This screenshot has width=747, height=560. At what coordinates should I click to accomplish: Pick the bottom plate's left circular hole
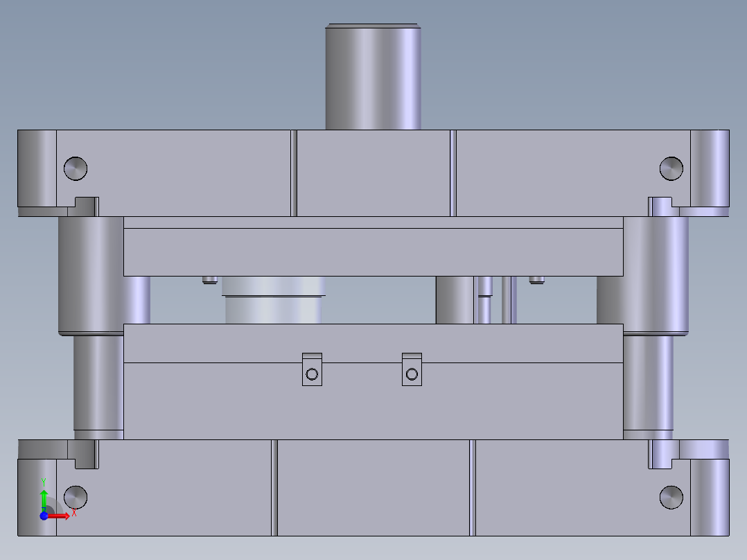coord(76,497)
